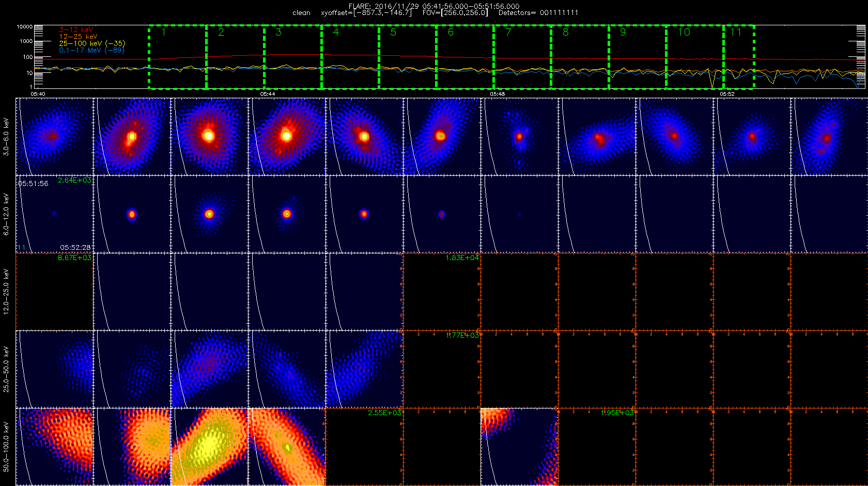Select interval 1 box in the light curve
The width and height of the screenshot is (868, 486).
point(178,57)
